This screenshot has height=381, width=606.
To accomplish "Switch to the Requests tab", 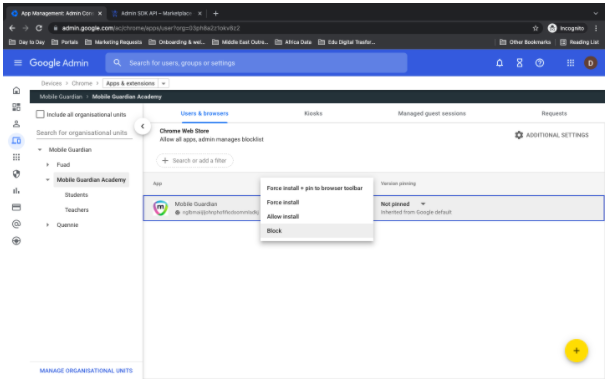I will click(x=554, y=114).
